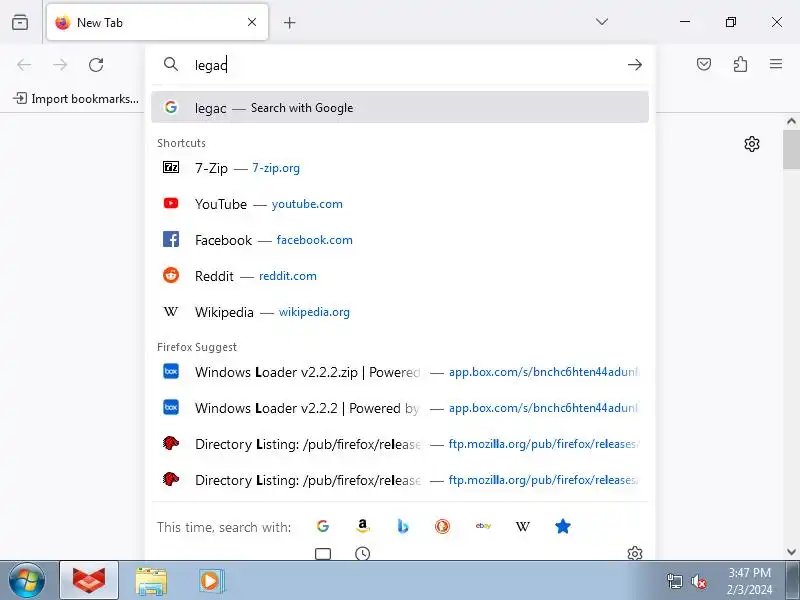The width and height of the screenshot is (800, 600).
Task: Select 'legac — Search with Google' suggestion
Action: pos(400,107)
